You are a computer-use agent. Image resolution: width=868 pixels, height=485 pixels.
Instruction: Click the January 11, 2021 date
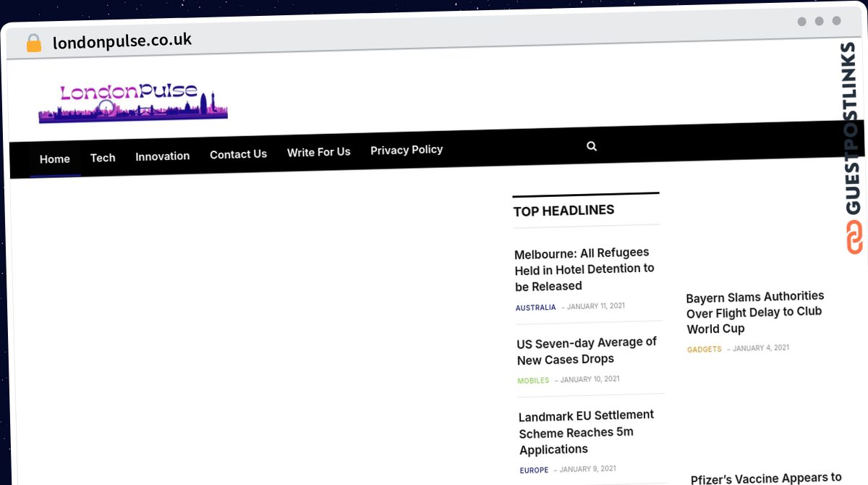596,306
